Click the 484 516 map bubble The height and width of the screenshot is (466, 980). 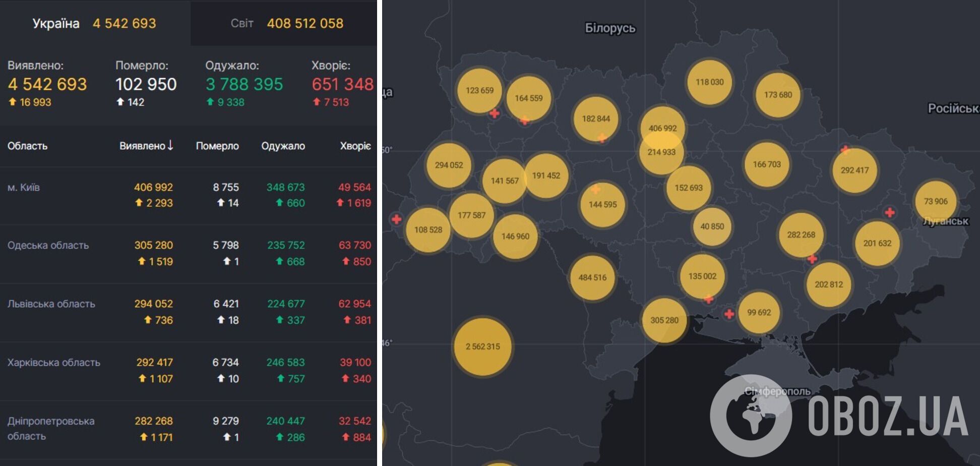tap(592, 277)
